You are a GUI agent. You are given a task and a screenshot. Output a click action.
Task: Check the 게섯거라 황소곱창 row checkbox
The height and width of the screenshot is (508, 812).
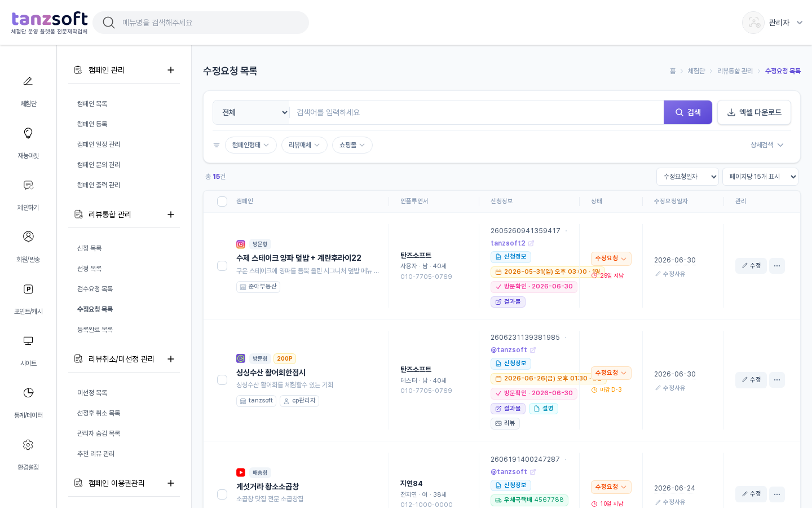[x=222, y=494]
